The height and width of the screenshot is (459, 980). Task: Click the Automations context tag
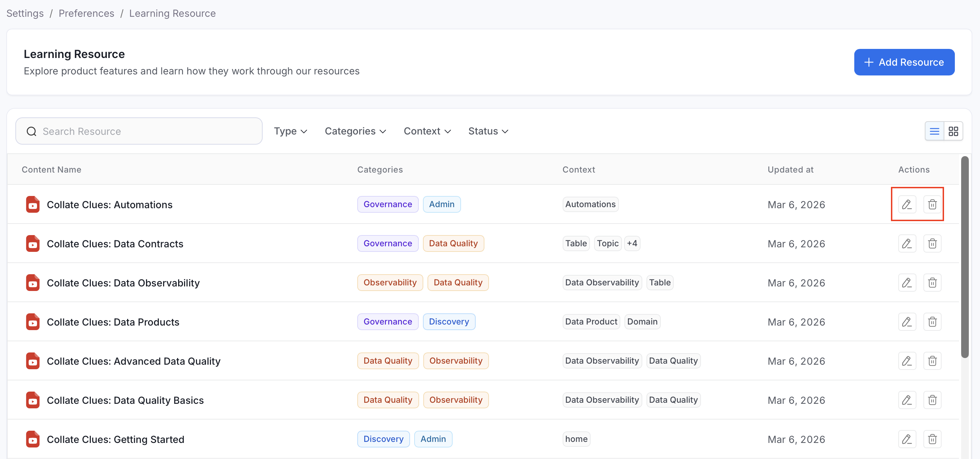590,204
